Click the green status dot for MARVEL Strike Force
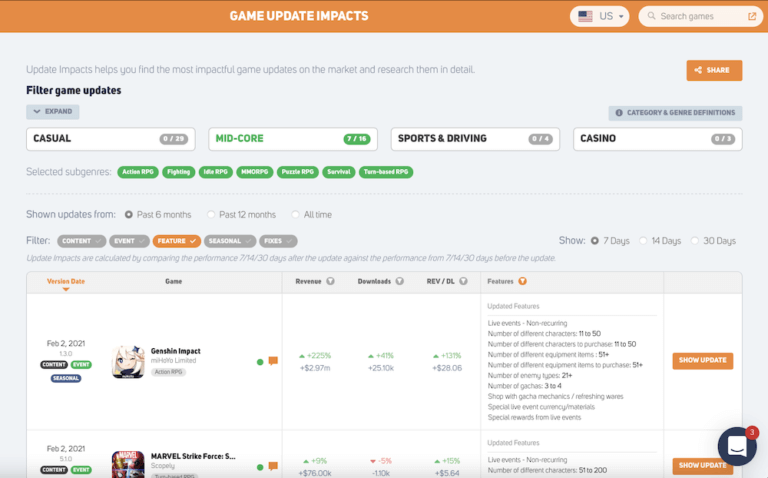Image resolution: width=768 pixels, height=478 pixels. click(x=260, y=467)
